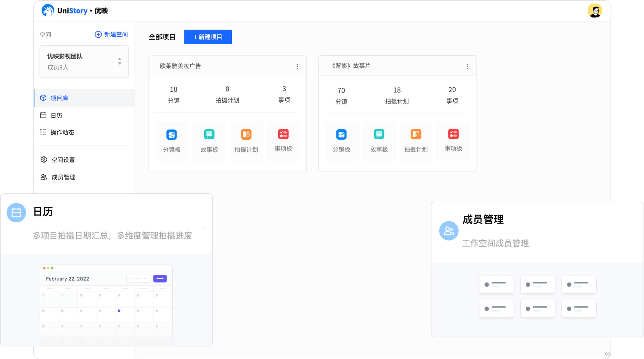Viewport: 644px width, 359px height.
Task: Open more options for 欧莱雅美妆广告 card
Action: pos(297,67)
